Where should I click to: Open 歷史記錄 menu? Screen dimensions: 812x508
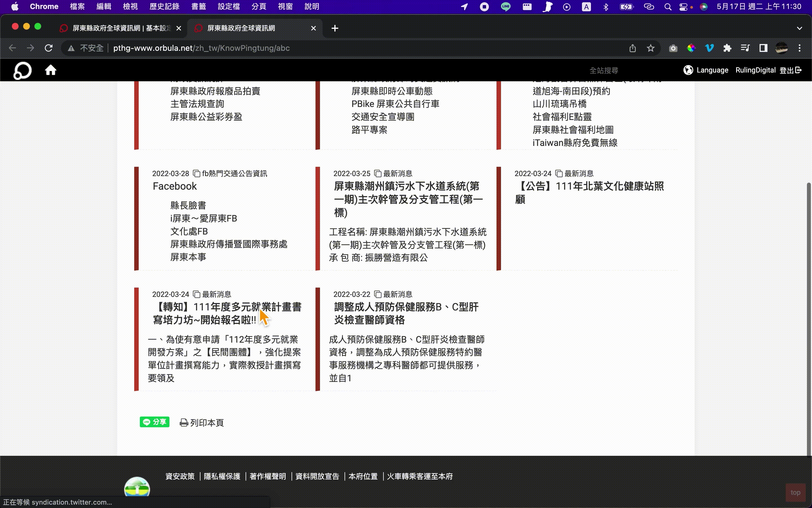[164, 6]
